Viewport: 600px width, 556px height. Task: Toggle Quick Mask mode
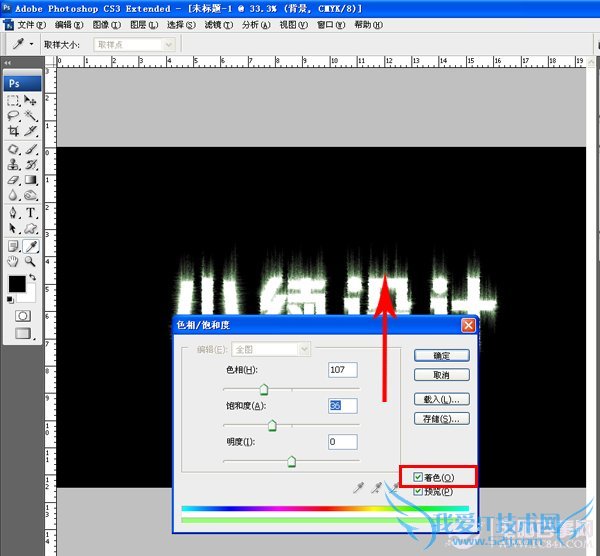pyautogui.click(x=23, y=316)
